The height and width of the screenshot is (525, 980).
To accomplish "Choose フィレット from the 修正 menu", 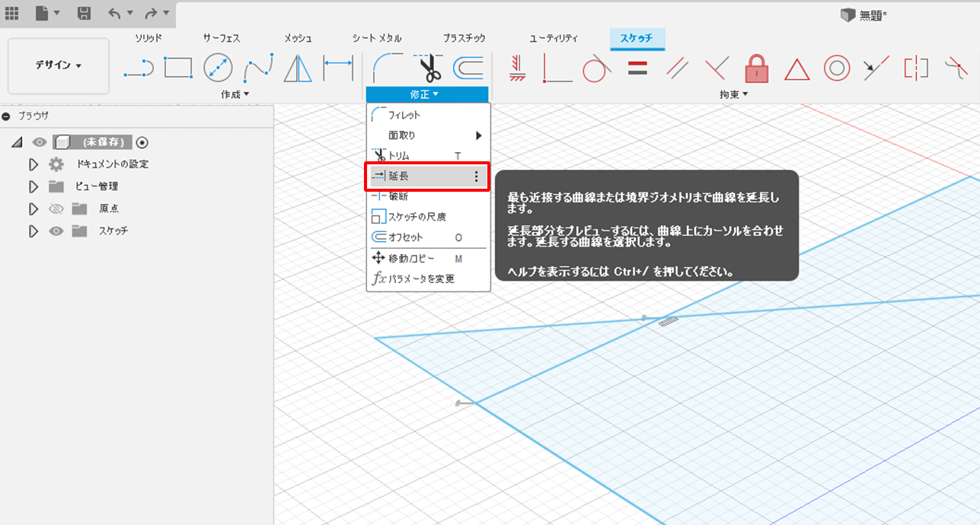I will click(x=428, y=115).
